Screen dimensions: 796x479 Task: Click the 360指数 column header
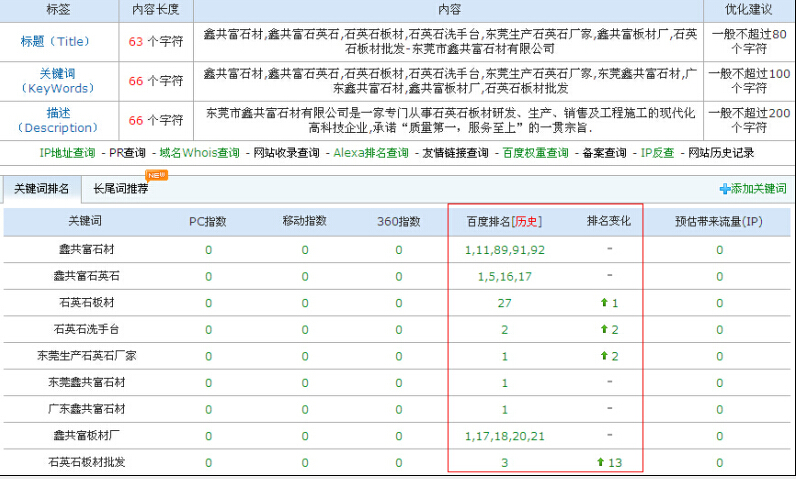pos(399,221)
